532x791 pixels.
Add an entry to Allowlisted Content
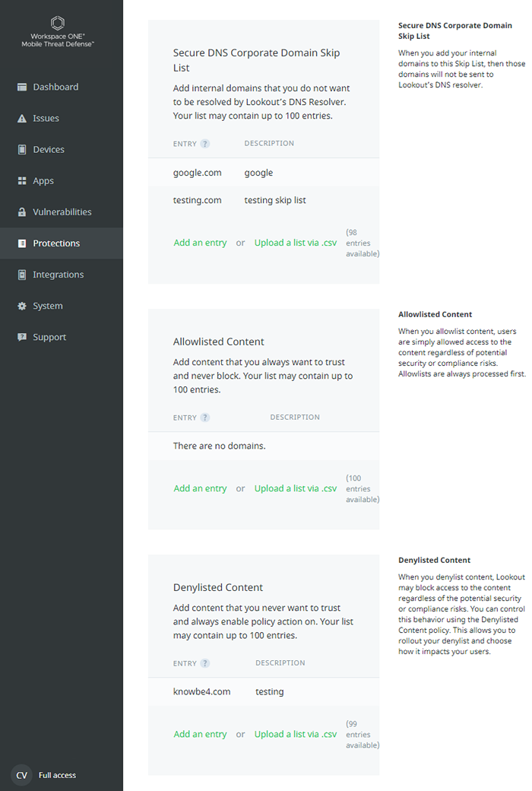pyautogui.click(x=200, y=488)
